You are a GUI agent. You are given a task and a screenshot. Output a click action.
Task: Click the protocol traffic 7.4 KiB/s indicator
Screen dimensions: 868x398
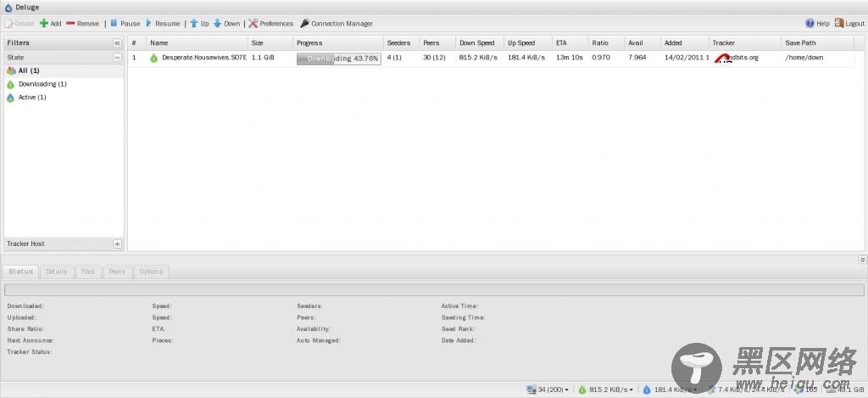point(746,390)
